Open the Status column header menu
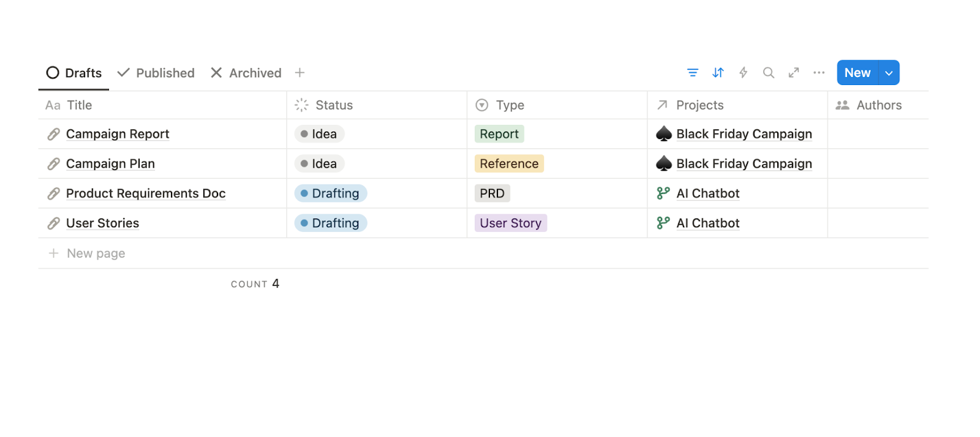The height and width of the screenshot is (437, 980). [334, 105]
